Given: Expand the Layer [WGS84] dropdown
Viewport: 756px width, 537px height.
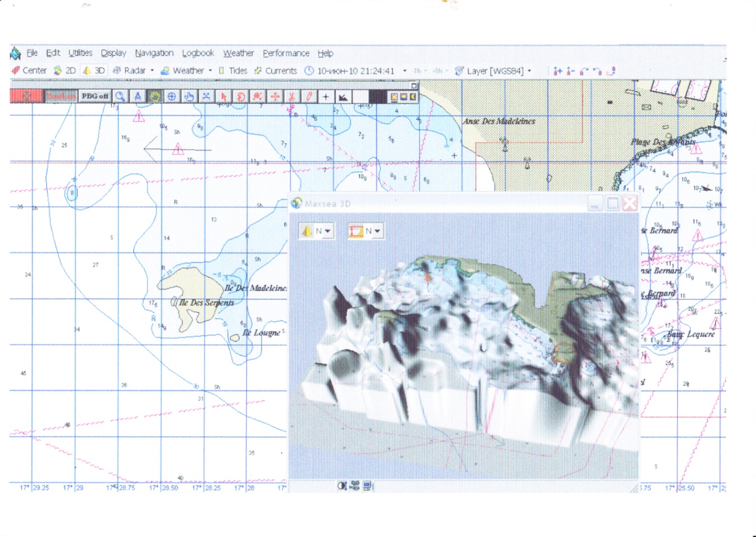Looking at the screenshot, I should click(529, 71).
